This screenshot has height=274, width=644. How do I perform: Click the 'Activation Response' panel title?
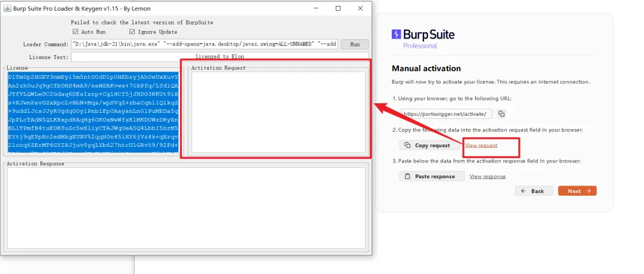(35, 164)
